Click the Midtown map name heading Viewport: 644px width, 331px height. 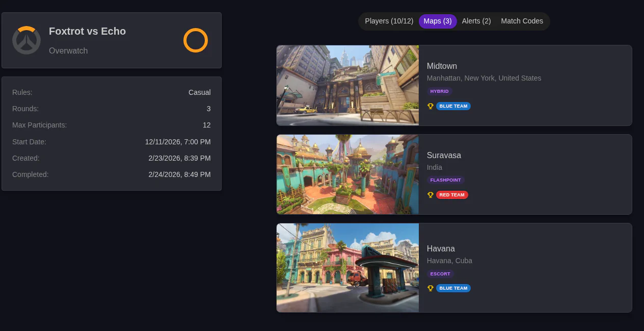(x=442, y=66)
